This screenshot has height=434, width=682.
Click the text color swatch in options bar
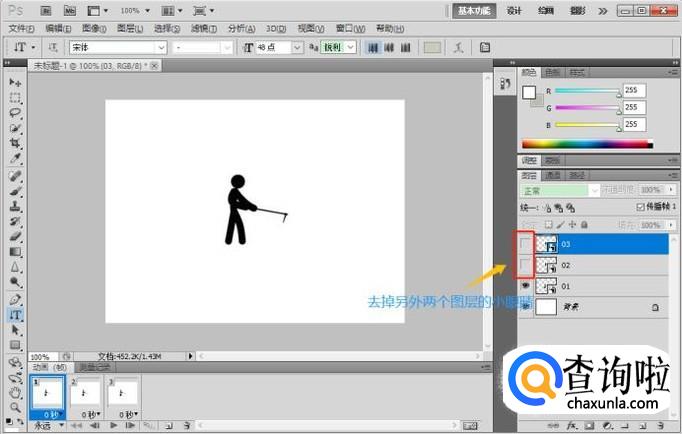(x=432, y=47)
